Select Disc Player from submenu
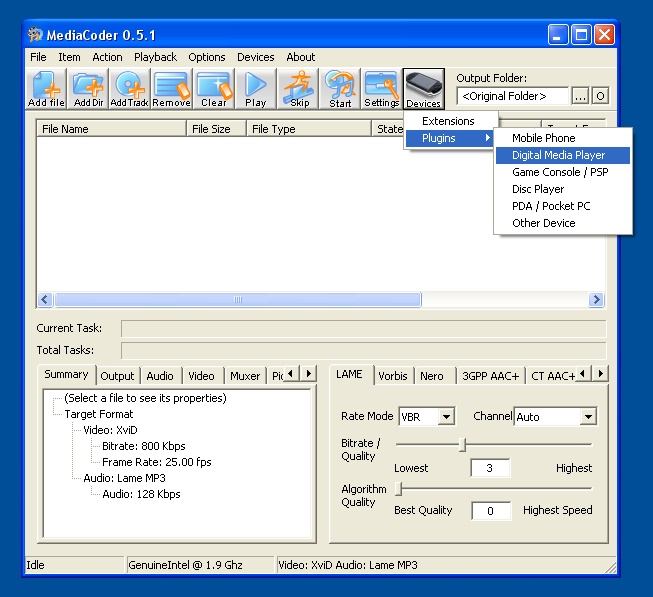The image size is (653, 597). [x=563, y=189]
